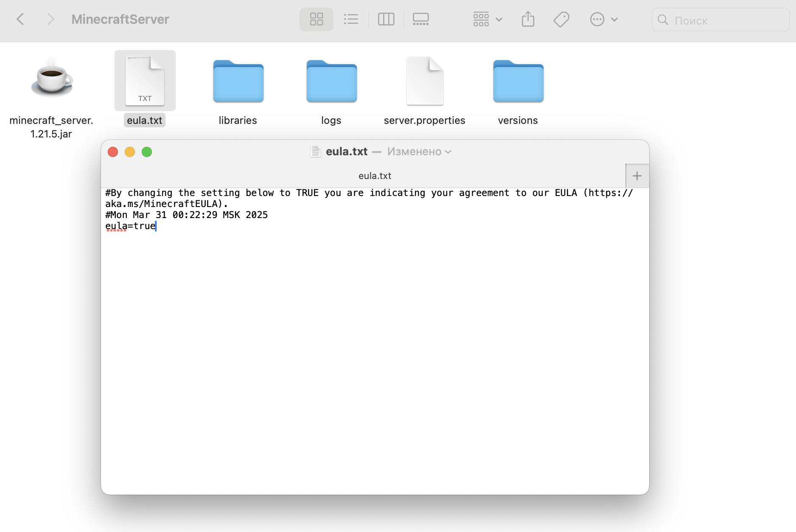The image size is (796, 532).
Task: Click the logs folder name label
Action: [x=331, y=120]
